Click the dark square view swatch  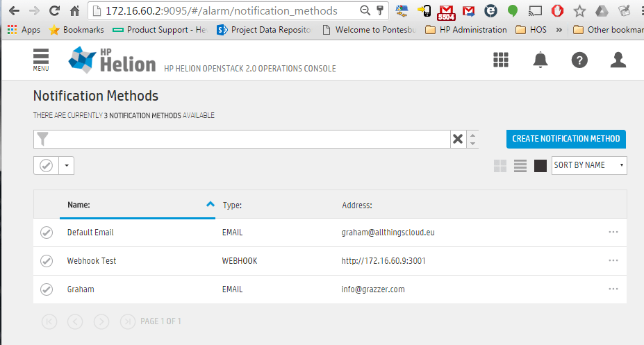[x=540, y=166]
